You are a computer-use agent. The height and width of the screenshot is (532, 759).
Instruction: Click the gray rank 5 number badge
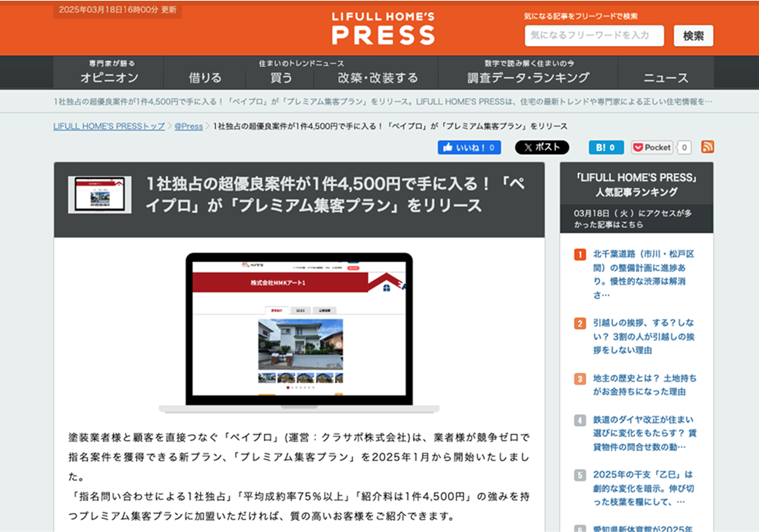pyautogui.click(x=580, y=475)
